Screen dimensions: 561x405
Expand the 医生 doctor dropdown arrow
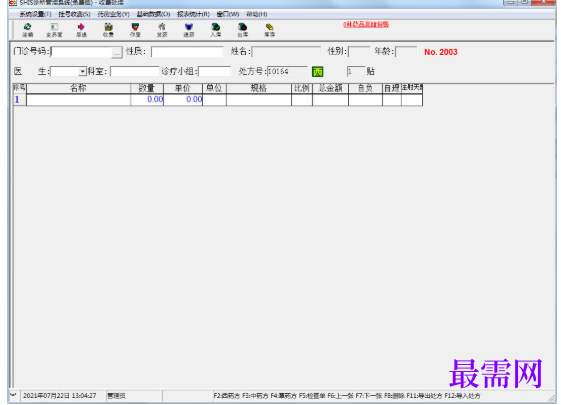[x=83, y=72]
